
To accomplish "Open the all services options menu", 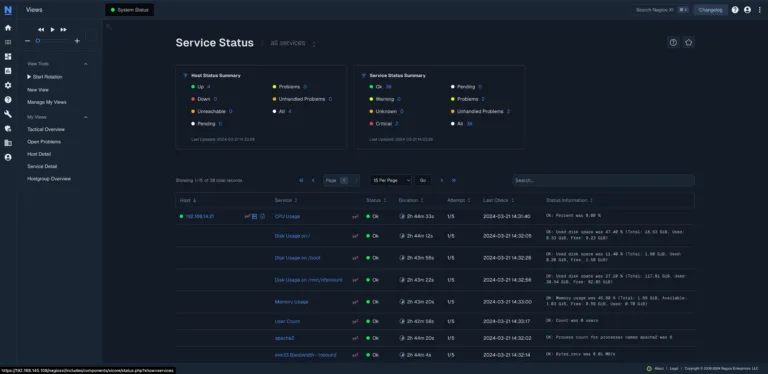I will coord(314,44).
